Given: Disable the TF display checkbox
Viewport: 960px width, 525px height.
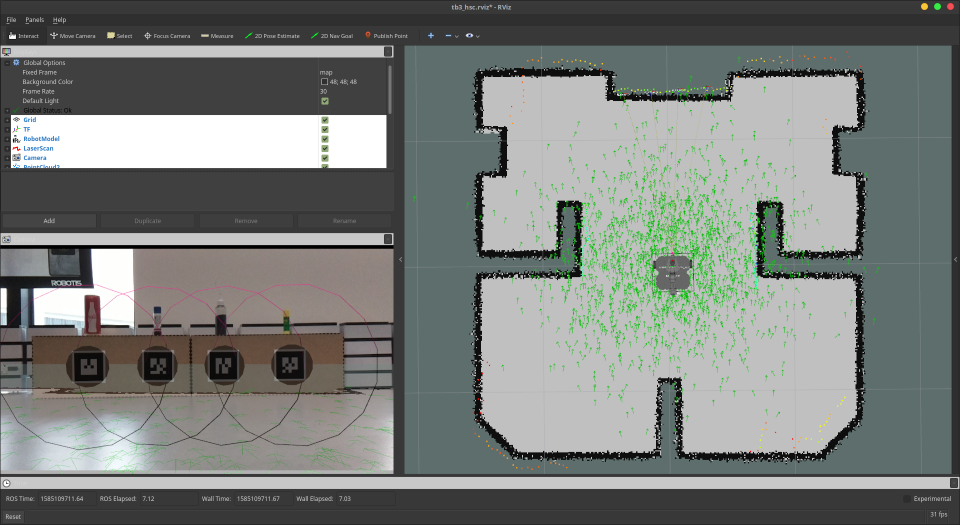Looking at the screenshot, I should [x=324, y=130].
